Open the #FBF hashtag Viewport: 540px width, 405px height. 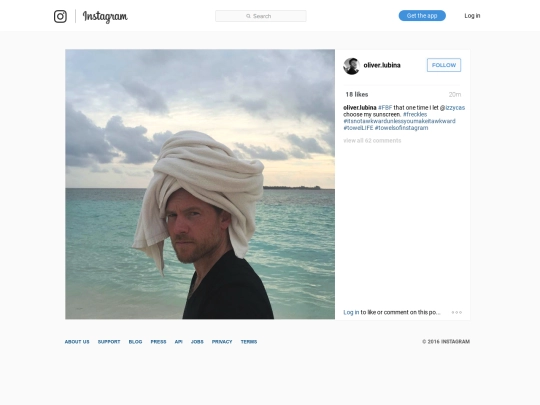point(385,107)
